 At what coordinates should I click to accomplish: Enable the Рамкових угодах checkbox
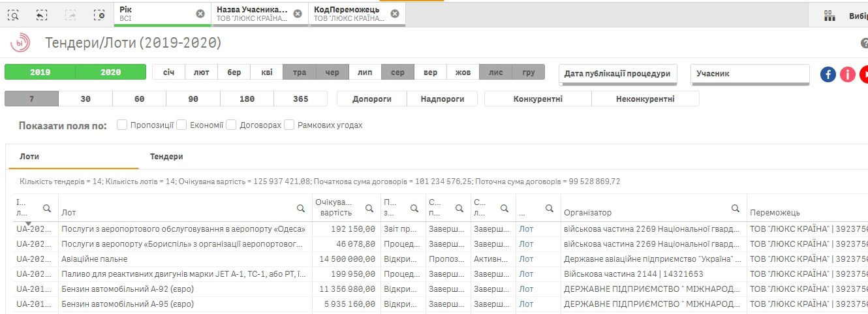click(289, 125)
